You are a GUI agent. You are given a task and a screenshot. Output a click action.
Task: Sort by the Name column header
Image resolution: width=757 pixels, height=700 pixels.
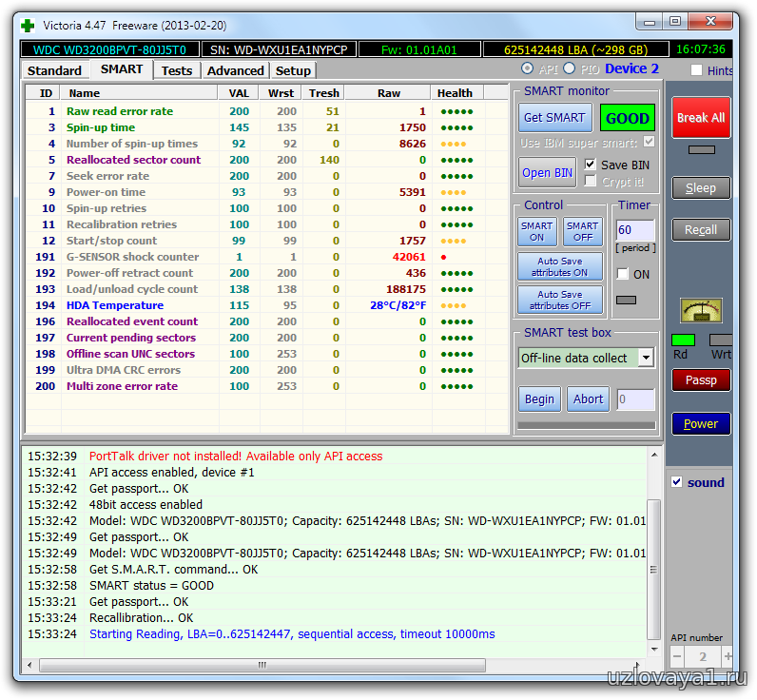tap(139, 93)
